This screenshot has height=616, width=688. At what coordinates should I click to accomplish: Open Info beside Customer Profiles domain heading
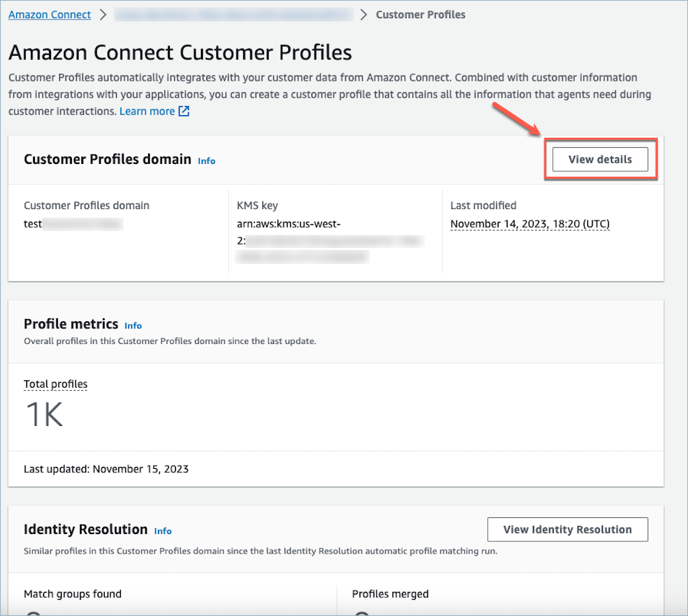coord(206,161)
